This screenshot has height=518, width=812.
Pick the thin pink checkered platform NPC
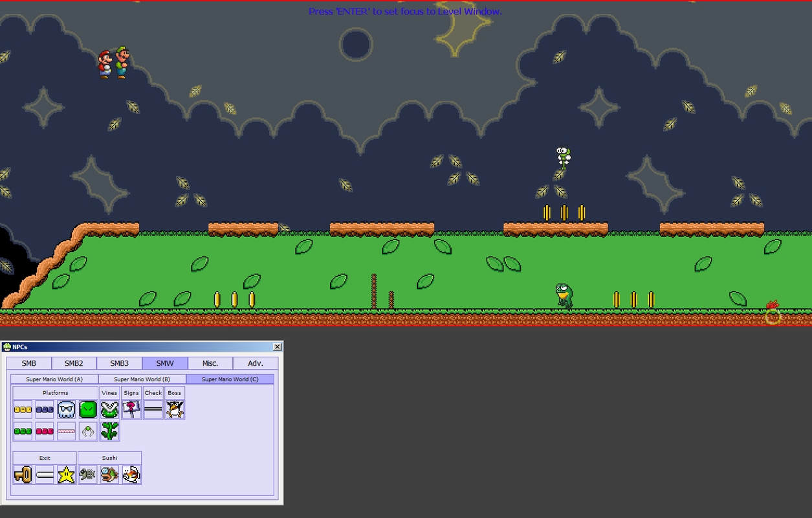tap(67, 431)
